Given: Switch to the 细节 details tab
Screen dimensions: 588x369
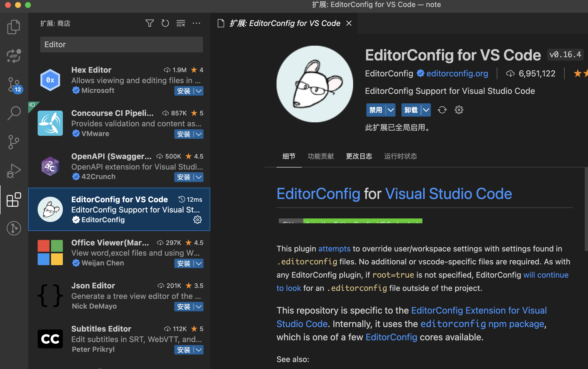Looking at the screenshot, I should pyautogui.click(x=289, y=156).
